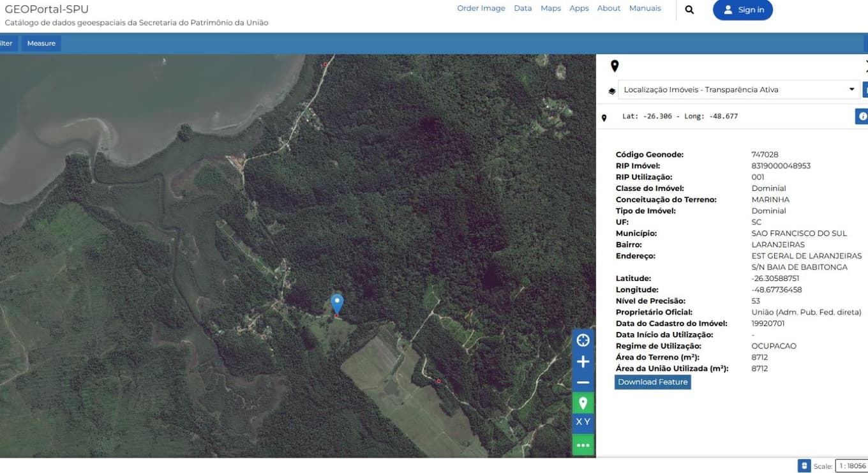
Task: Click the Download Feature button
Action: [653, 382]
